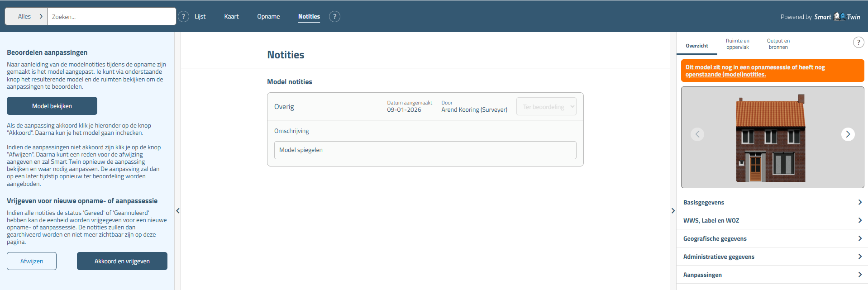This screenshot has height=290, width=868.
Task: Show previous house image with left arrow
Action: 697,134
